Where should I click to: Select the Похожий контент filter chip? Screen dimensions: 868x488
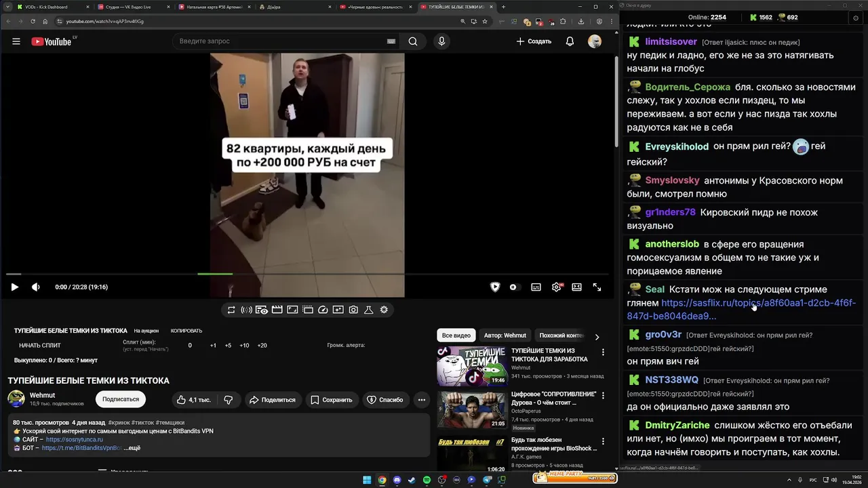561,335
